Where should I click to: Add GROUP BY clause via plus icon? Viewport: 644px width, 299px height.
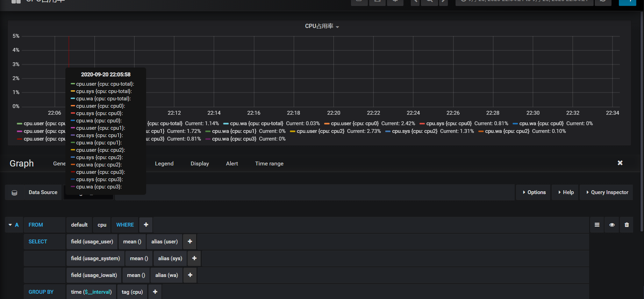[155, 292]
